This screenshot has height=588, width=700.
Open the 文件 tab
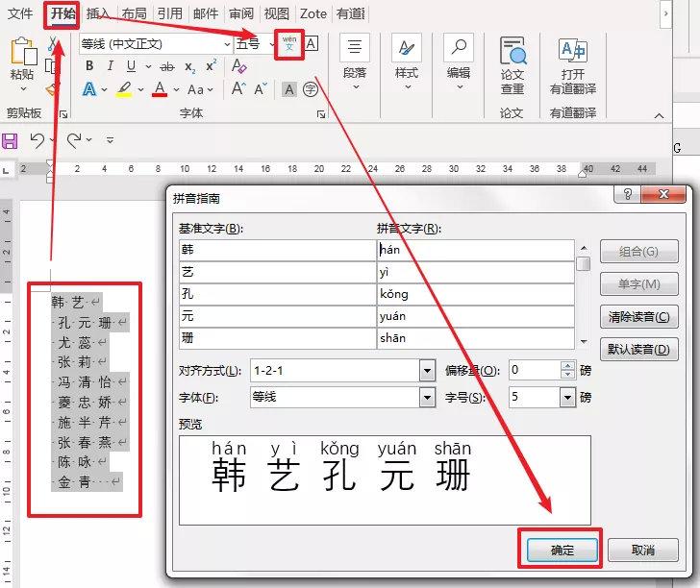point(20,13)
